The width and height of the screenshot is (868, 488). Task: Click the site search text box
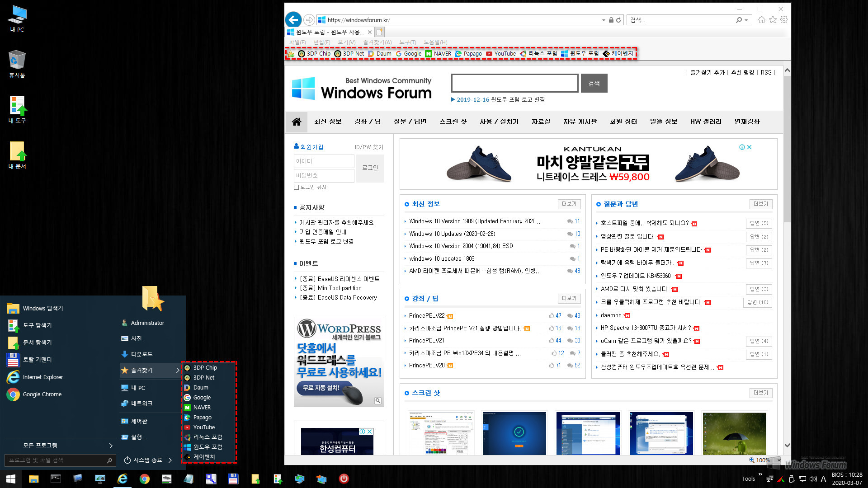(x=514, y=83)
